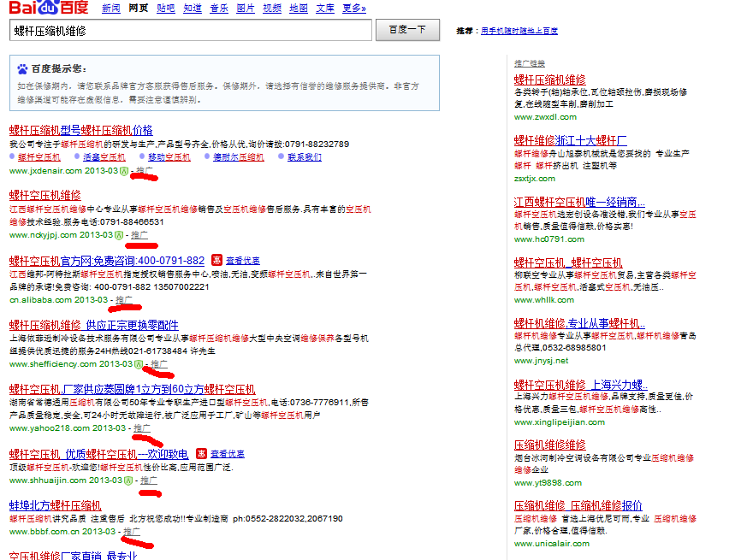The width and height of the screenshot is (753, 560).
Task: Click the red 惠 icon beside 优质螺杆空压机 result
Action: (x=202, y=453)
